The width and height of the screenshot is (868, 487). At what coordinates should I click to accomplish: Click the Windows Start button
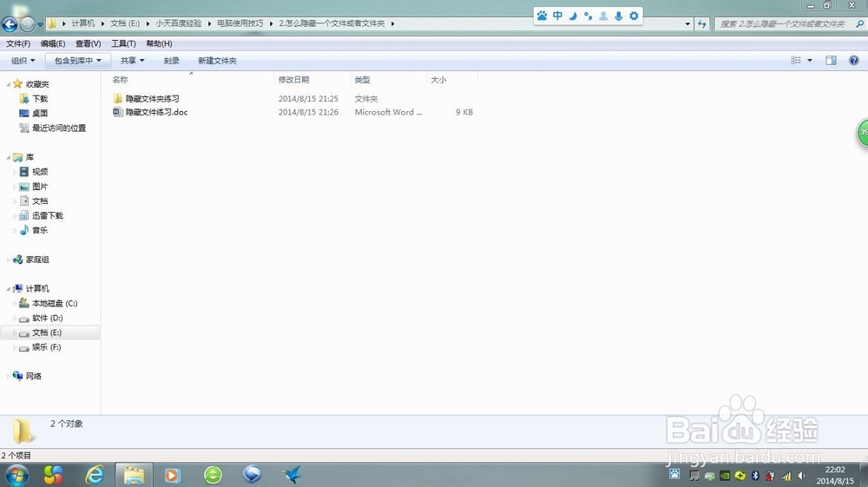point(16,475)
